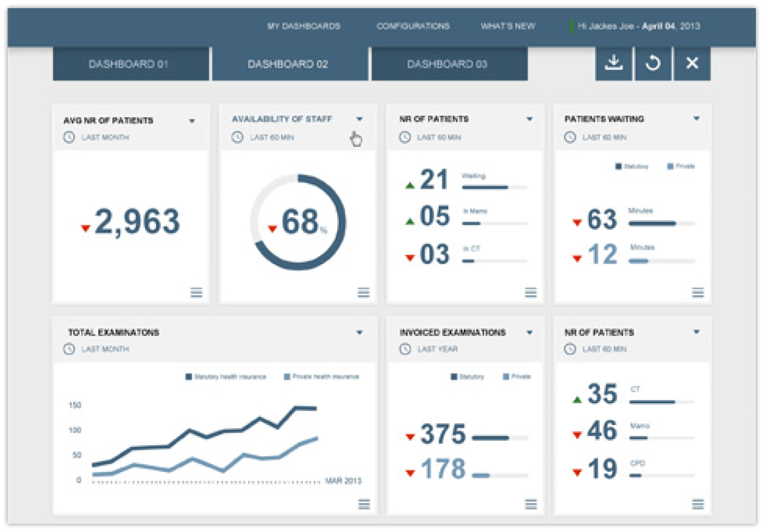Open the Invoiced Examinations dropdown arrow
The height and width of the screenshot is (532, 764).
pyautogui.click(x=529, y=331)
